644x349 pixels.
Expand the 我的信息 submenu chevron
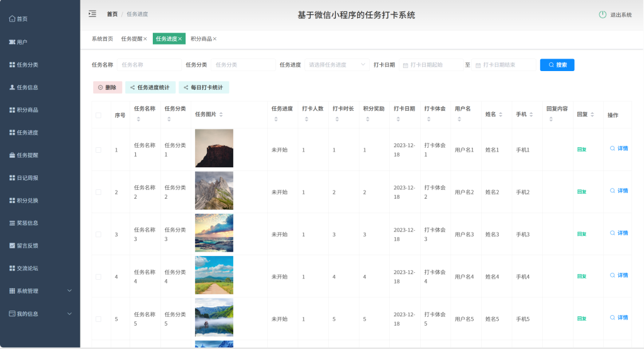tap(69, 314)
